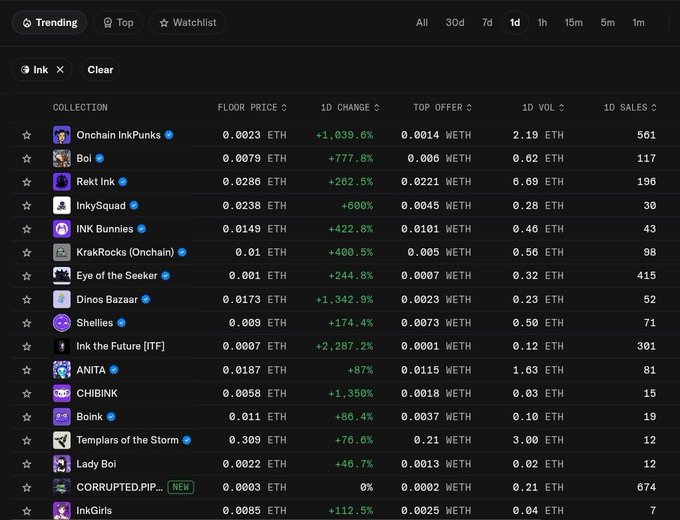The width and height of the screenshot is (680, 520).
Task: Select the 1h time range
Action: (x=542, y=23)
